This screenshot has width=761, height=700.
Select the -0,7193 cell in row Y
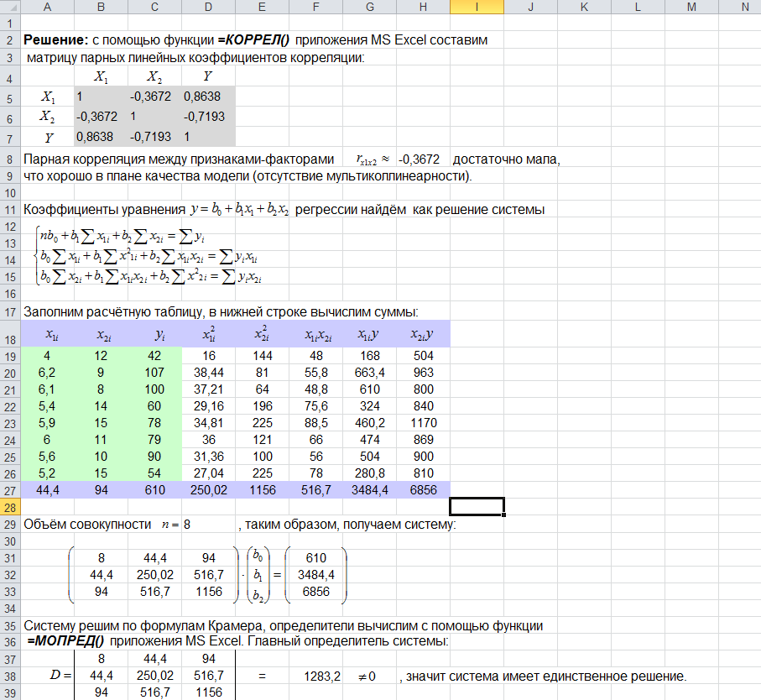pos(154,135)
